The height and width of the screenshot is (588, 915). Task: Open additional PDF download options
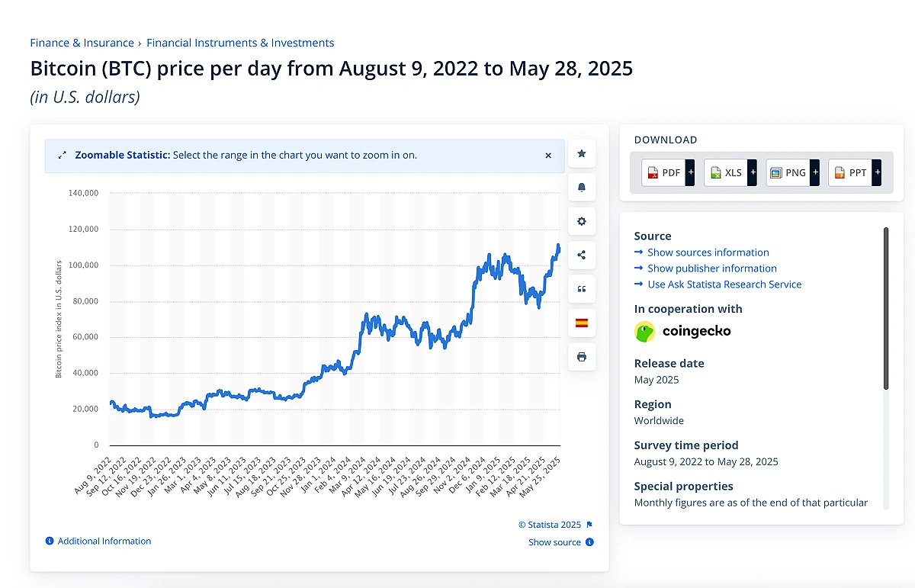coord(690,172)
